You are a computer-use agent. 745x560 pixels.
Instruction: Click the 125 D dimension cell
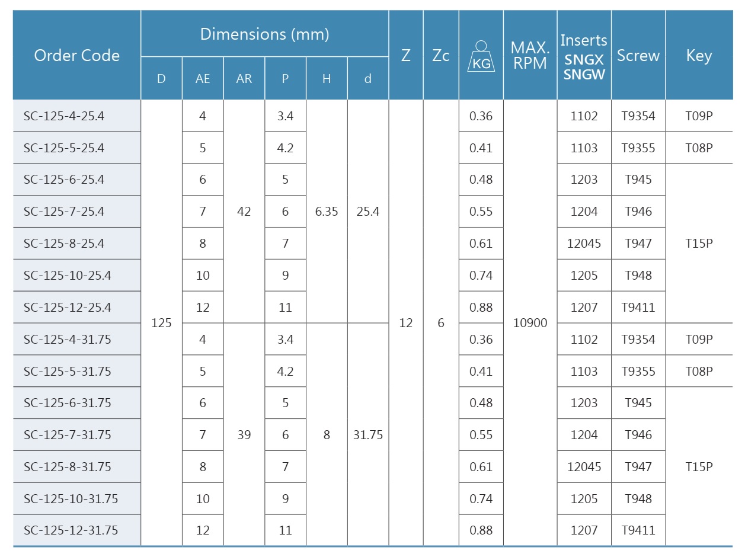pos(161,323)
